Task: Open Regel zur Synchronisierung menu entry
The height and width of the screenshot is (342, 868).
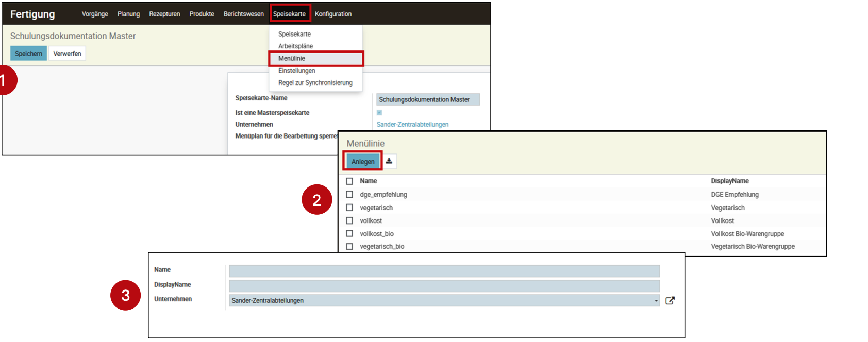Action: coord(315,82)
